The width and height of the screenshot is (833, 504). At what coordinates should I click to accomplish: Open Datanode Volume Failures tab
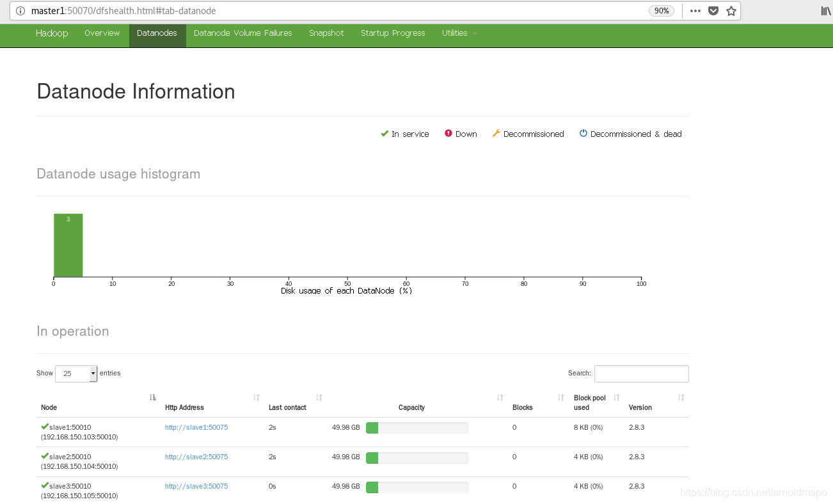pyautogui.click(x=243, y=33)
